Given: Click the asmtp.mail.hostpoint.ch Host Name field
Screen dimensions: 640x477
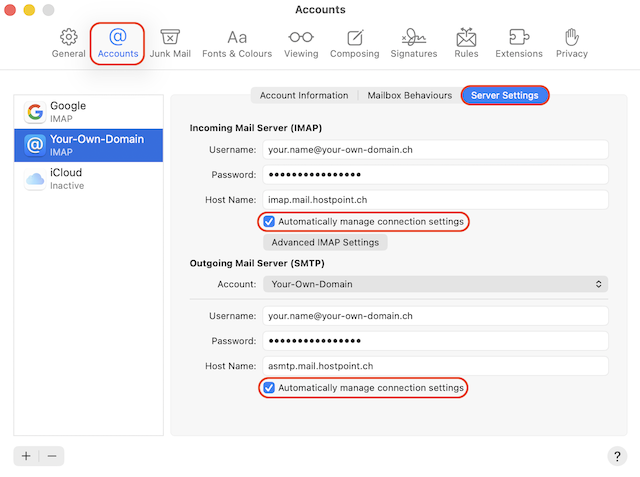Looking at the screenshot, I should click(436, 366).
